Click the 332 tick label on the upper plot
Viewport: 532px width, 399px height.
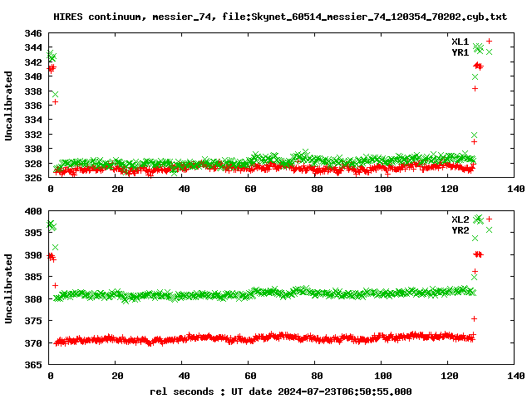[33, 135]
